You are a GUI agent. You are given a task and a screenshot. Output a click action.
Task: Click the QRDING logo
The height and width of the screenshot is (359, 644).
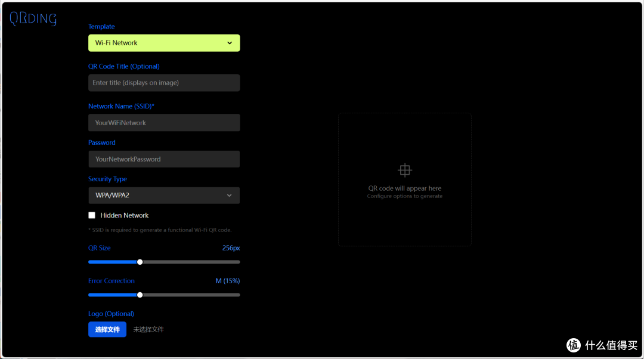pyautogui.click(x=33, y=18)
